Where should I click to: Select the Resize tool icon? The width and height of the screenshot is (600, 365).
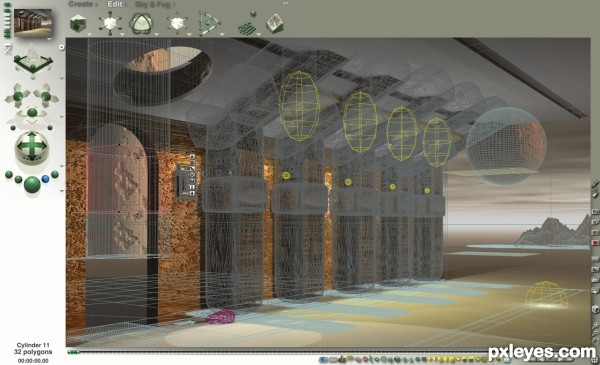(110, 23)
